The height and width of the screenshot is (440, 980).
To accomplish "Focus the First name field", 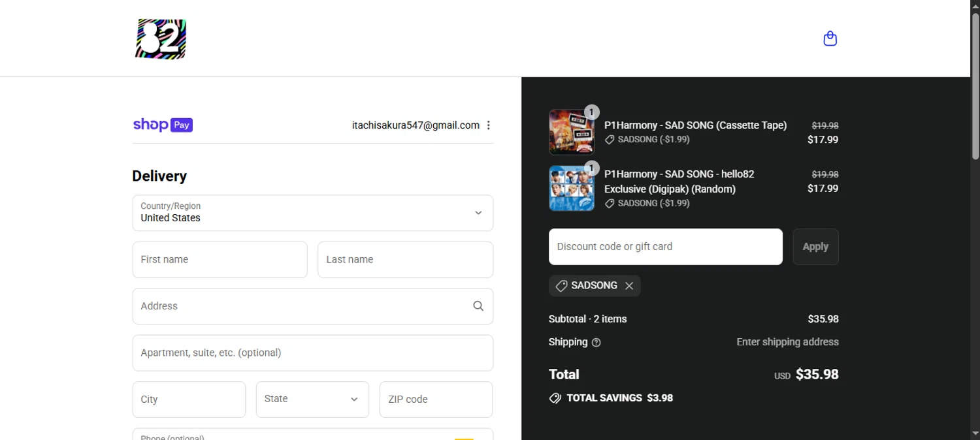I will coord(220,260).
